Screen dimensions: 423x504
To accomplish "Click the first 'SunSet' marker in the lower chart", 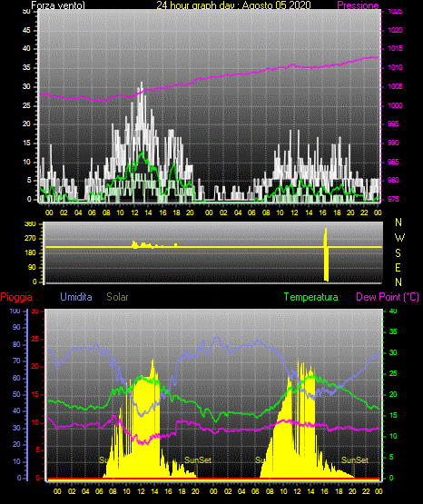I will (x=198, y=460).
